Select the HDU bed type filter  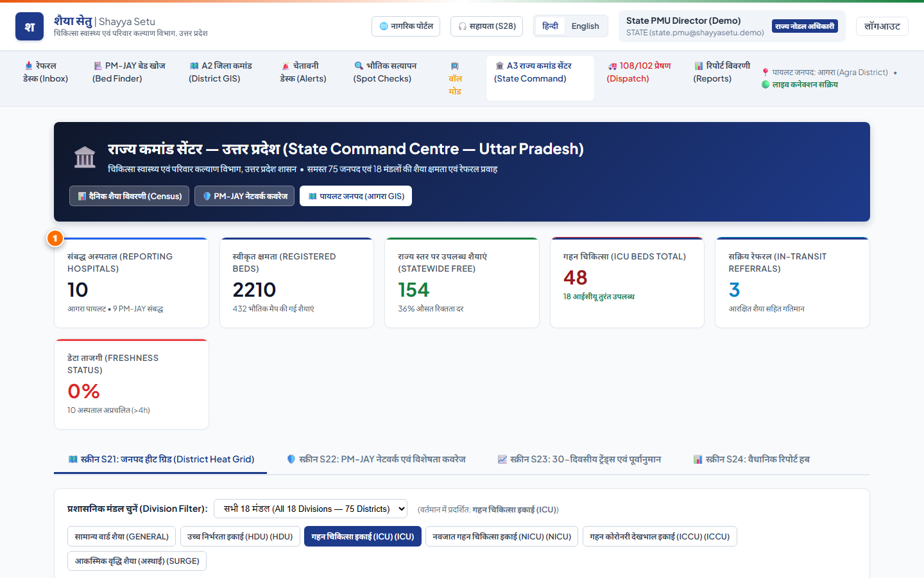click(240, 536)
